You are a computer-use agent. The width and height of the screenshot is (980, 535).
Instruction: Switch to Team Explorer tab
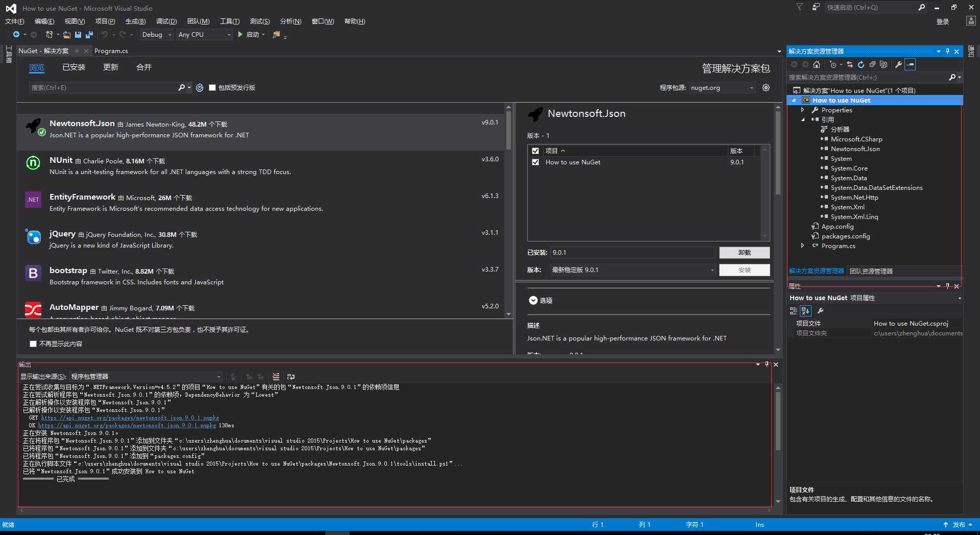[871, 271]
